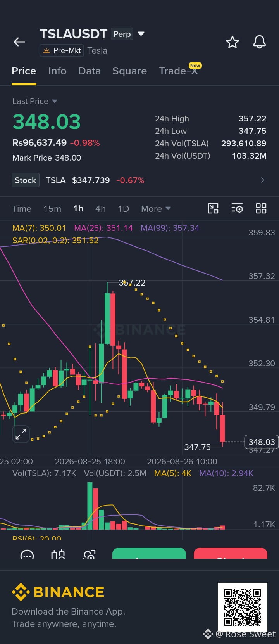
Task: Tap the MA(99): 357.34 indicator label
Action: [x=170, y=228]
